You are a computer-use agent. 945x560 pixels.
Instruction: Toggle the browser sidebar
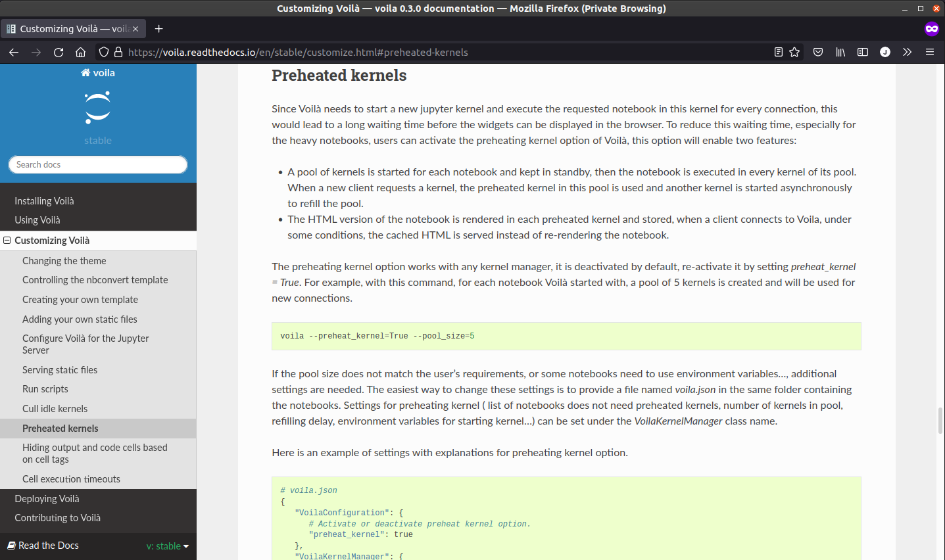pos(862,52)
